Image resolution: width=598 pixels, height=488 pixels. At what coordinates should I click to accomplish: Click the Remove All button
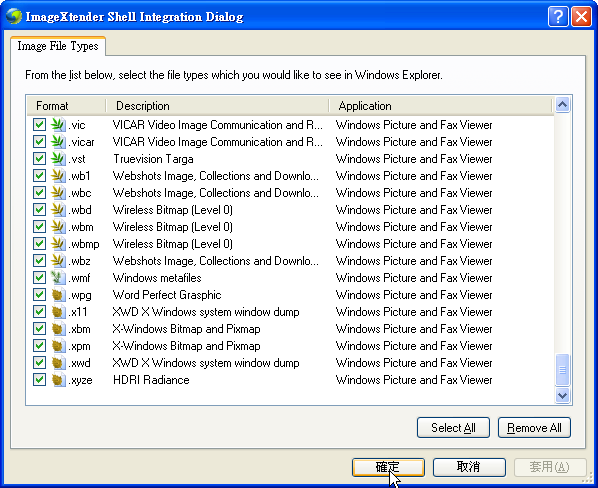tap(534, 427)
